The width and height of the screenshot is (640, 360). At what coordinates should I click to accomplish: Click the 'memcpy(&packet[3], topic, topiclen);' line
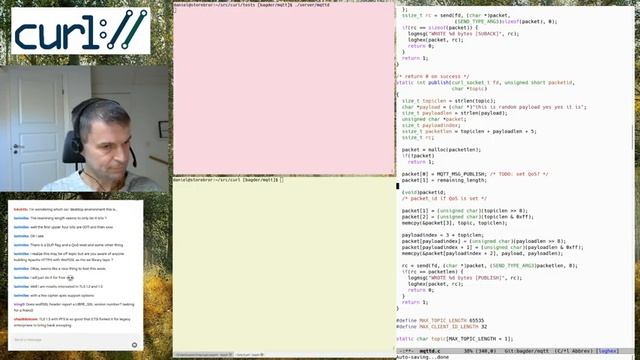pyautogui.click(x=455, y=223)
